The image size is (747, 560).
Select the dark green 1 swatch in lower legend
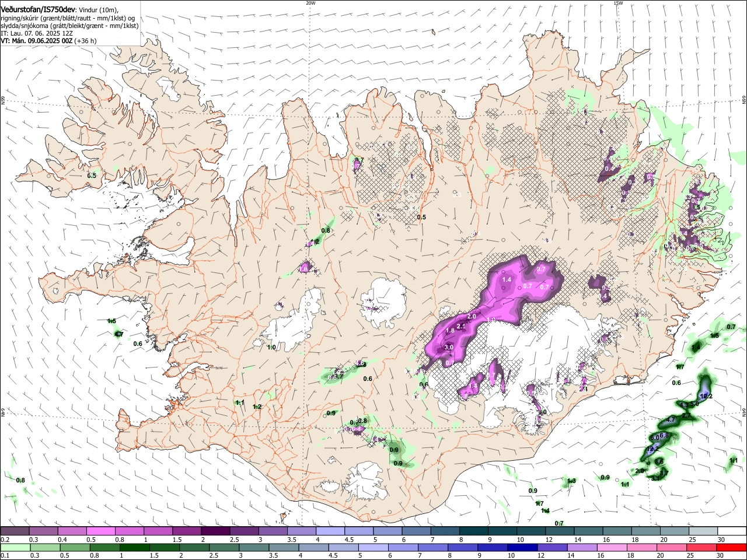135,547
